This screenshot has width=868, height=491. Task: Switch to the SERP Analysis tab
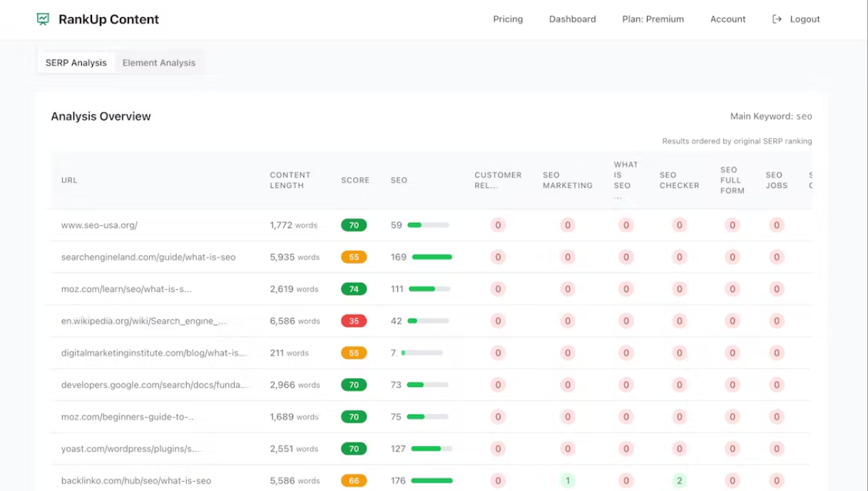tap(76, 63)
